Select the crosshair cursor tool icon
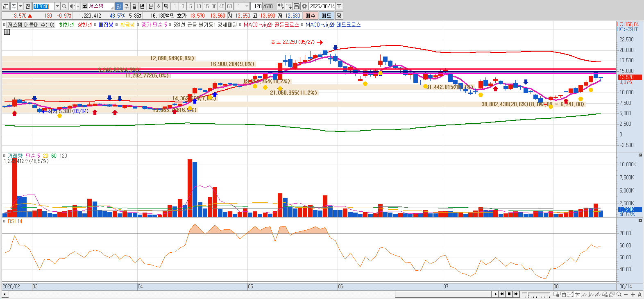The width and height of the screenshot is (644, 299). pyautogui.click(x=578, y=294)
